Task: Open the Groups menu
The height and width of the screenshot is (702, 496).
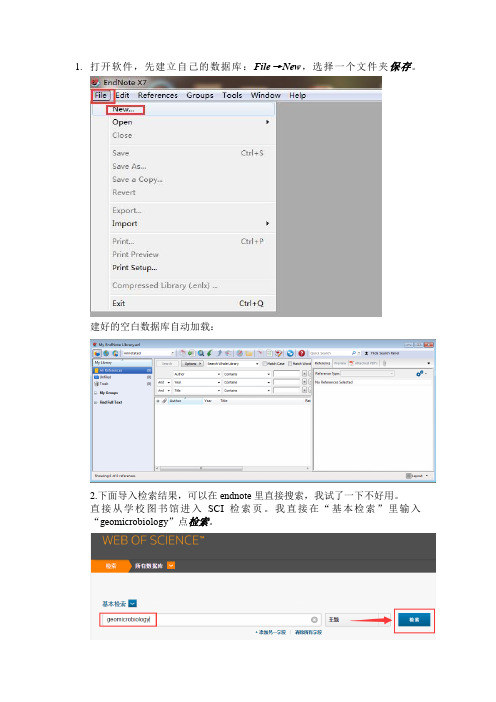Action: (x=200, y=95)
